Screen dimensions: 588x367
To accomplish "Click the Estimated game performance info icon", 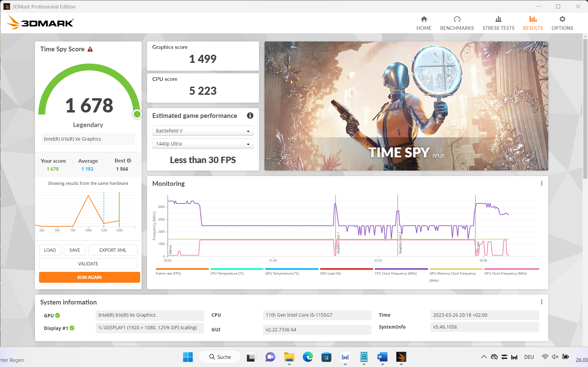I will click(x=250, y=116).
